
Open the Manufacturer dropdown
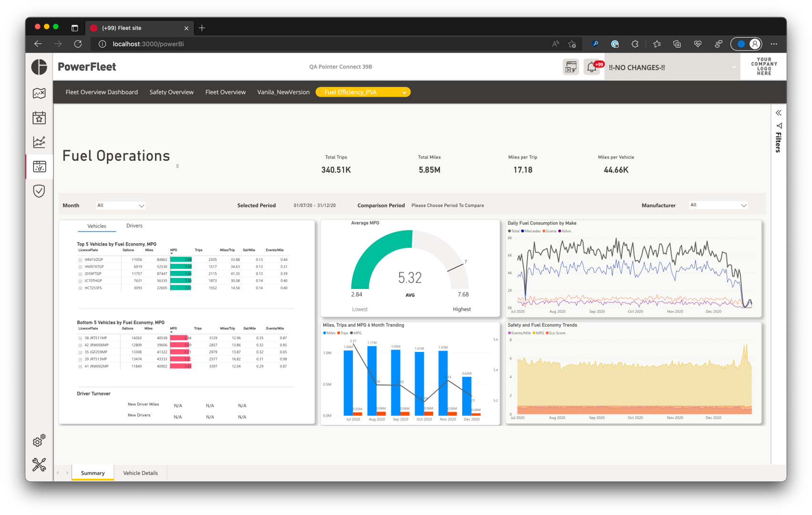(718, 205)
